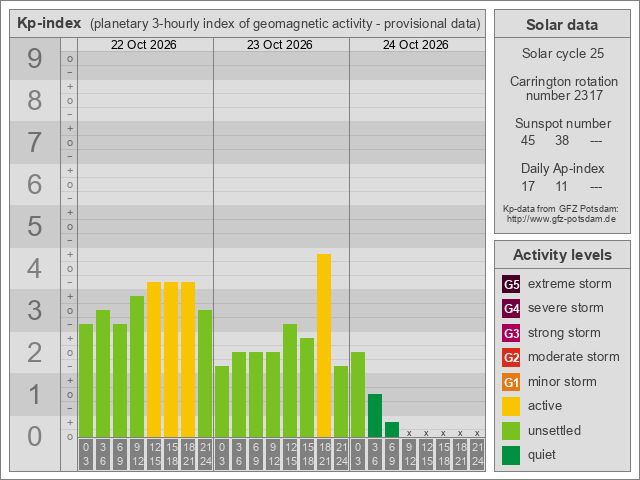Click the moderate storm legend label
Viewport: 640px width, 480px height.
(x=574, y=357)
